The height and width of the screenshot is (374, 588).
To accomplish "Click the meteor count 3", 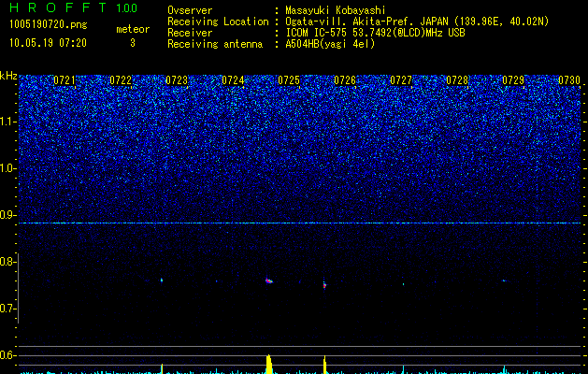I will pyautogui.click(x=133, y=43).
